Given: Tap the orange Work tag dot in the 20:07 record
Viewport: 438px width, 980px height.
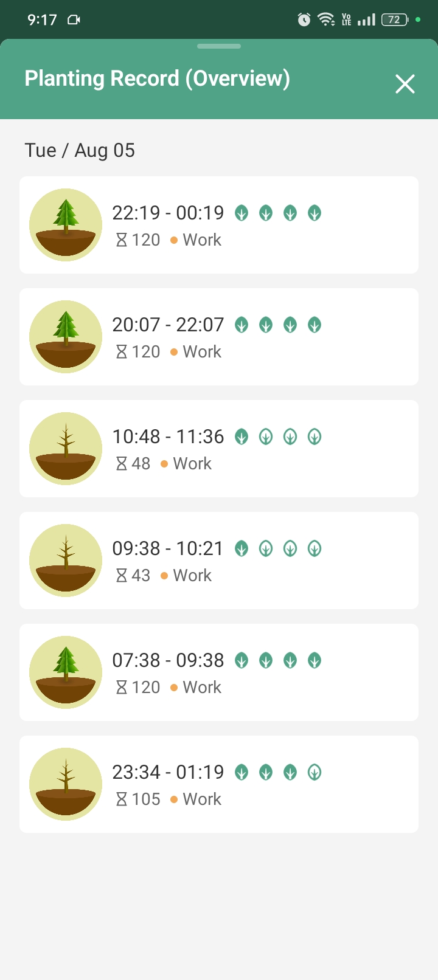Looking at the screenshot, I should (174, 352).
